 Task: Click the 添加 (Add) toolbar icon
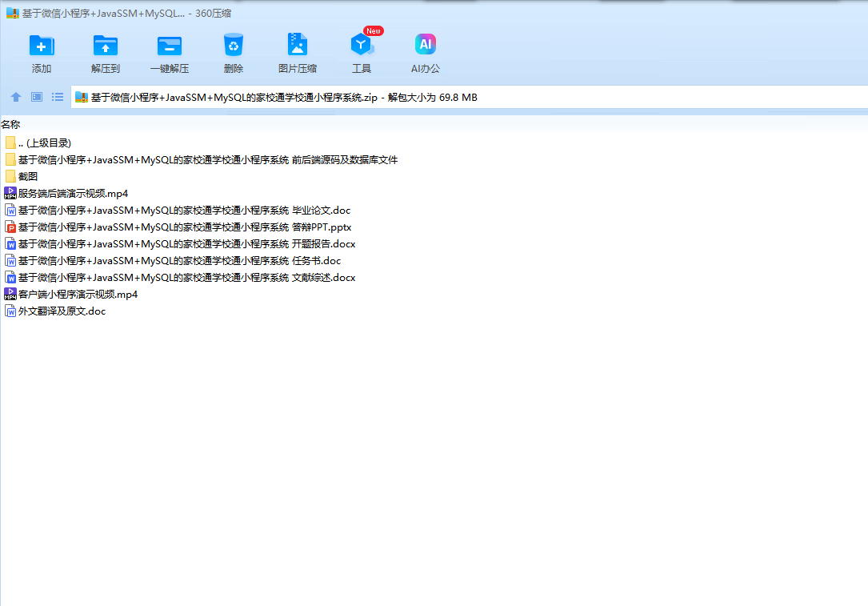[x=42, y=46]
